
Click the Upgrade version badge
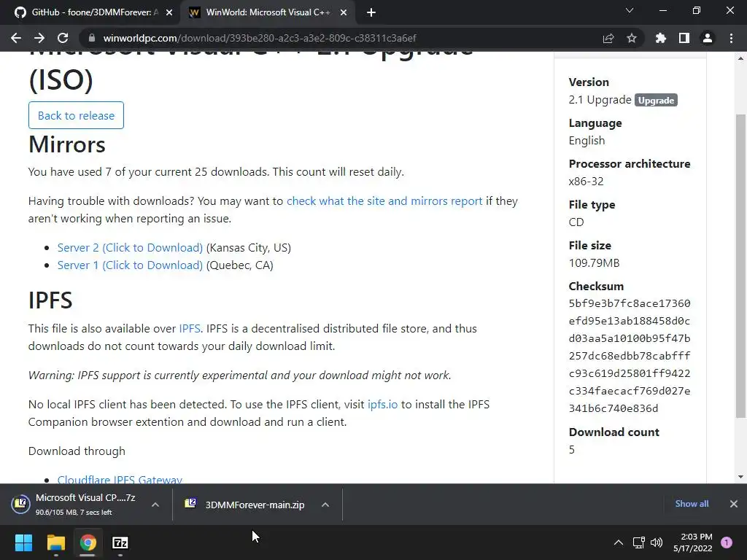pyautogui.click(x=656, y=100)
